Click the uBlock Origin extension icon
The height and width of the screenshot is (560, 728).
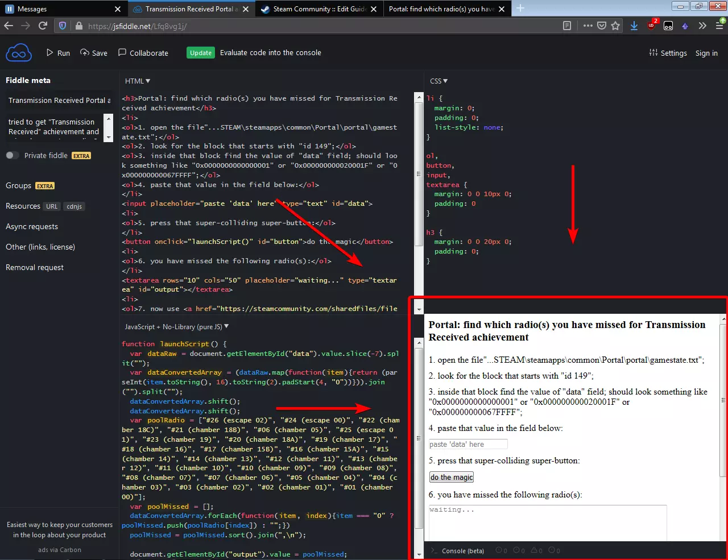652,25
